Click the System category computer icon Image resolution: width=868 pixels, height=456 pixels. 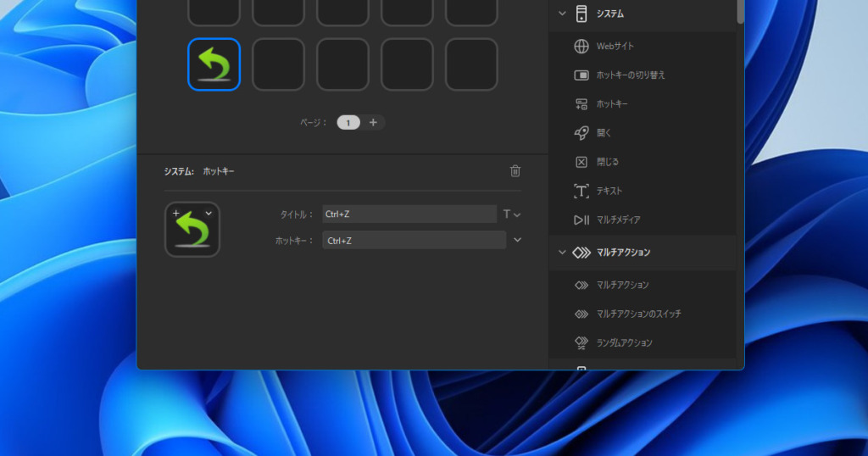pos(581,14)
